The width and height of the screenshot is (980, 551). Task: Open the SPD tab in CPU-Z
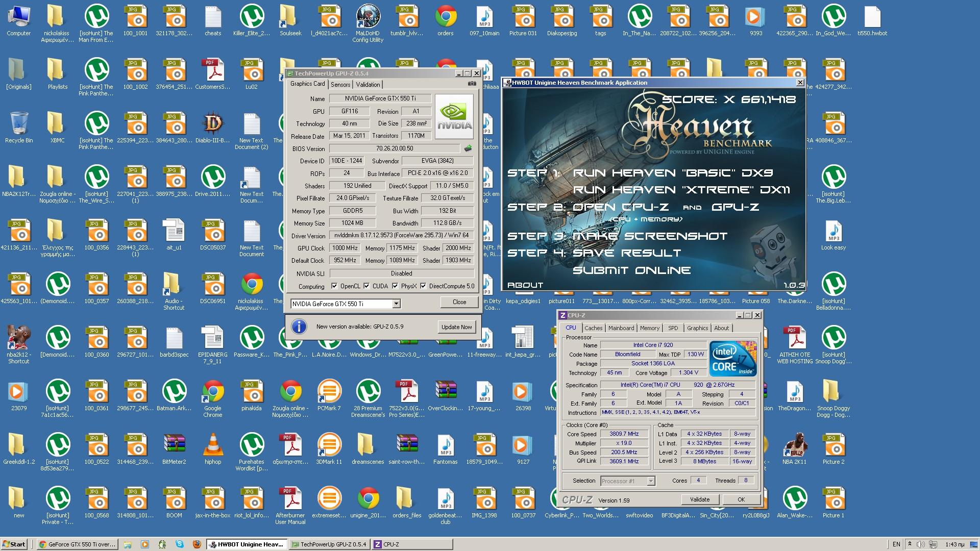673,328
